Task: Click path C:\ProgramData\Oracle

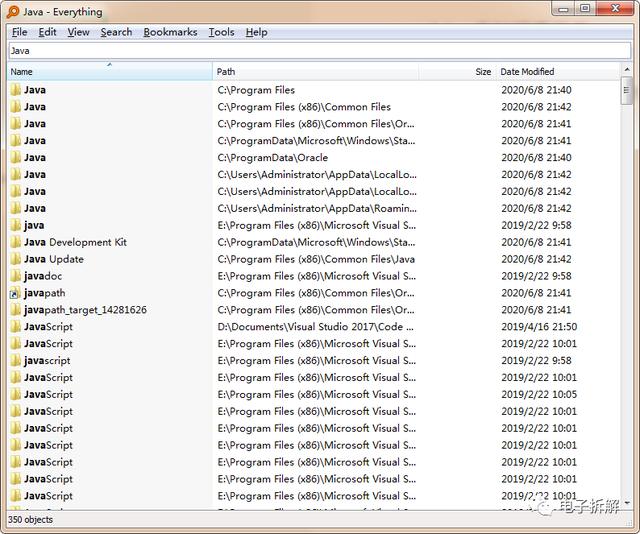Action: (x=273, y=158)
